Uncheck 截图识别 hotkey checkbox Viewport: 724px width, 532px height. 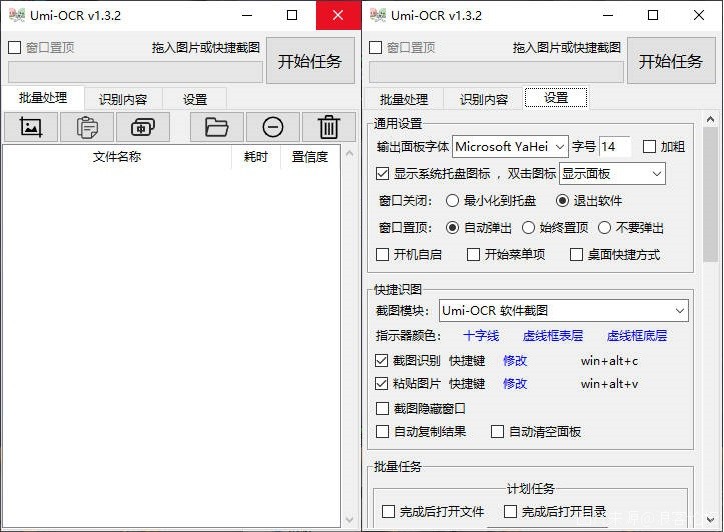point(381,361)
